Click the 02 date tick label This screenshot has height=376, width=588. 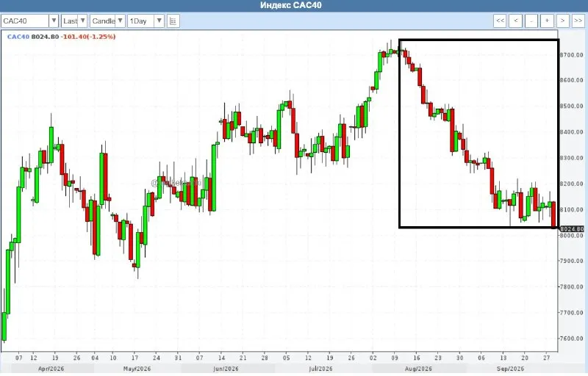pyautogui.click(x=373, y=358)
